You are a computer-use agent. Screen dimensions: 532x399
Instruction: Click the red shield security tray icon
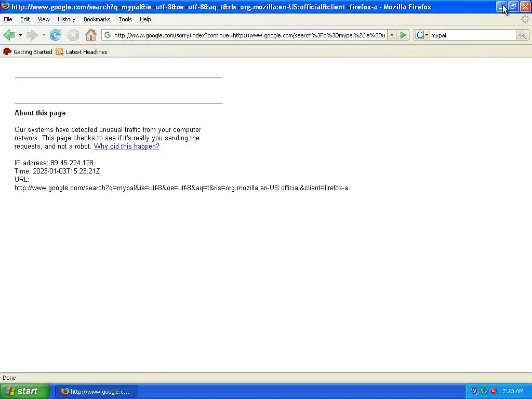click(x=494, y=391)
